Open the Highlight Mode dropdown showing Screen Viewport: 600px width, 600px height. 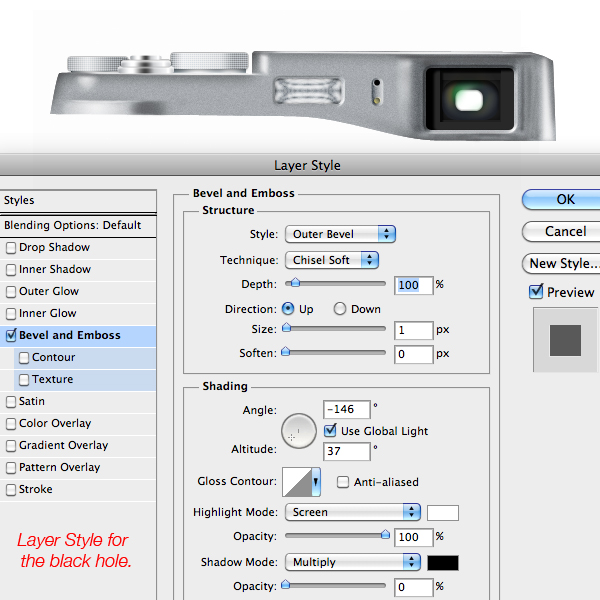pos(353,512)
